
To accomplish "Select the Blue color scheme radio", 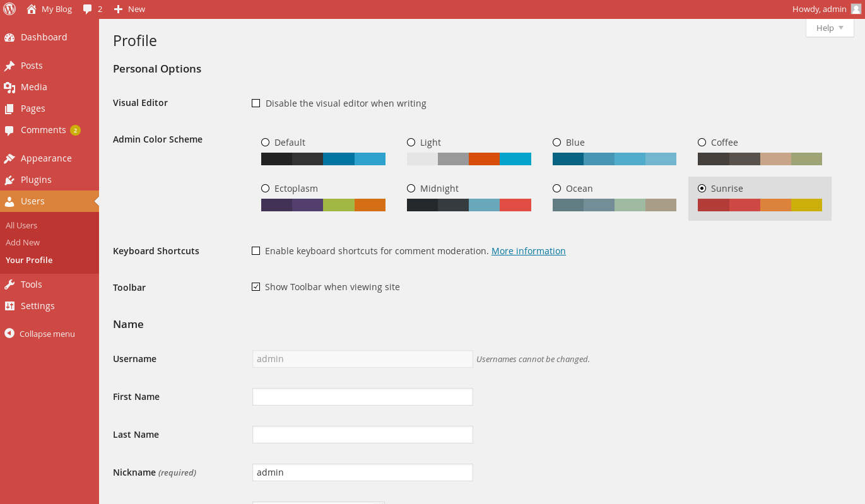I will [556, 143].
